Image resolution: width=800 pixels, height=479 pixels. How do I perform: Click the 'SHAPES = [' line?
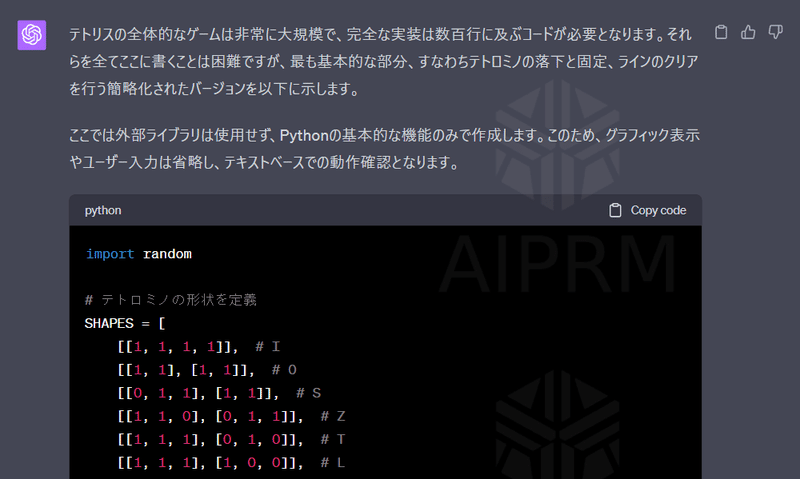[125, 323]
